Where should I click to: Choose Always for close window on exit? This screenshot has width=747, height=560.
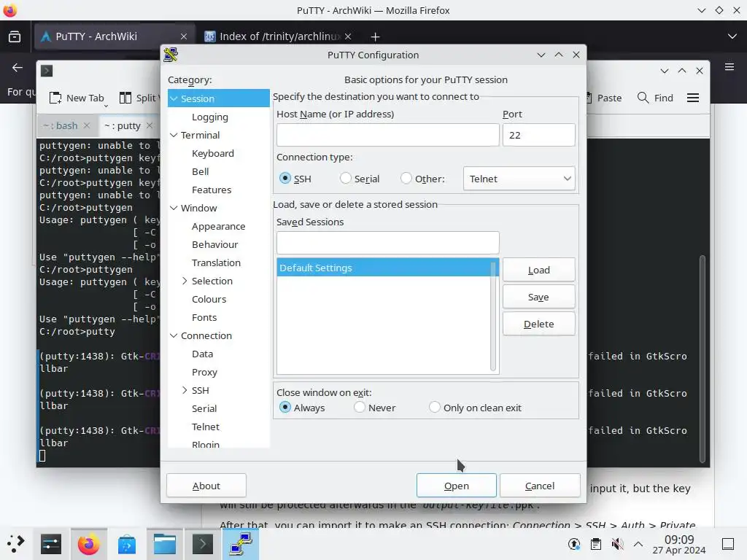[285, 407]
